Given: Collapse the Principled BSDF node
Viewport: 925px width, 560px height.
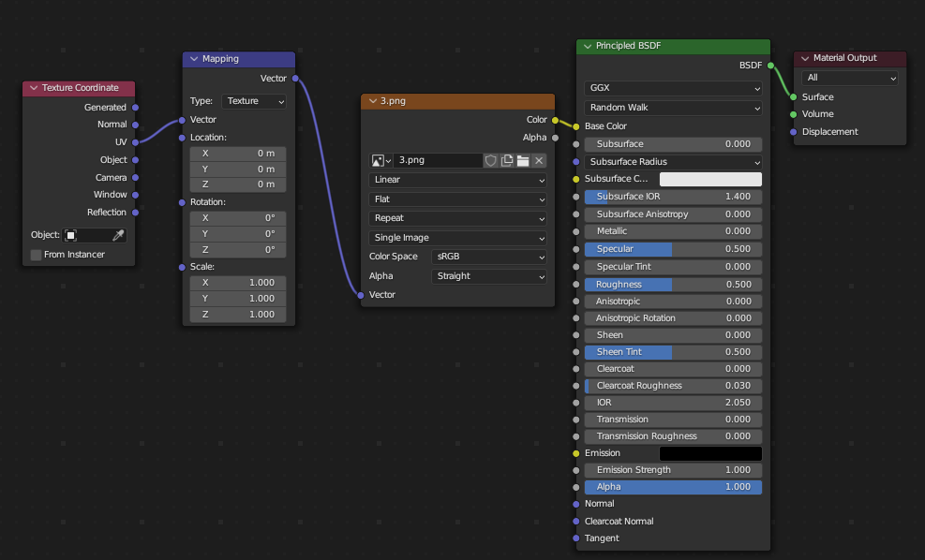Looking at the screenshot, I should tap(588, 46).
